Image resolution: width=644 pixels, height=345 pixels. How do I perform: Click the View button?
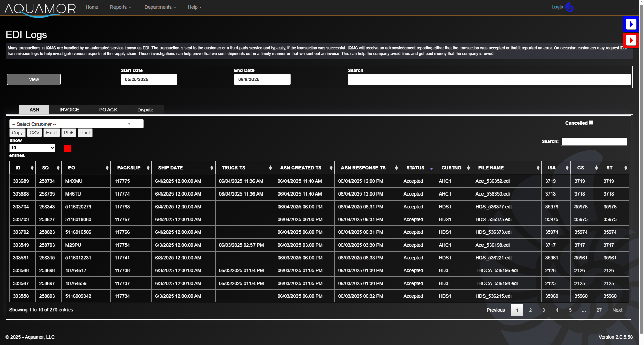(34, 79)
